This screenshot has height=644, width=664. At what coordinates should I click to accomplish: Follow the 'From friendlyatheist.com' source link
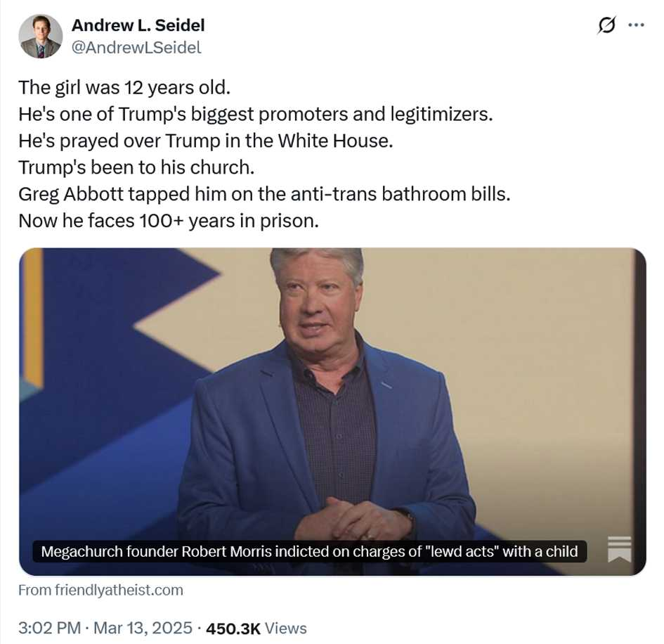(100, 590)
